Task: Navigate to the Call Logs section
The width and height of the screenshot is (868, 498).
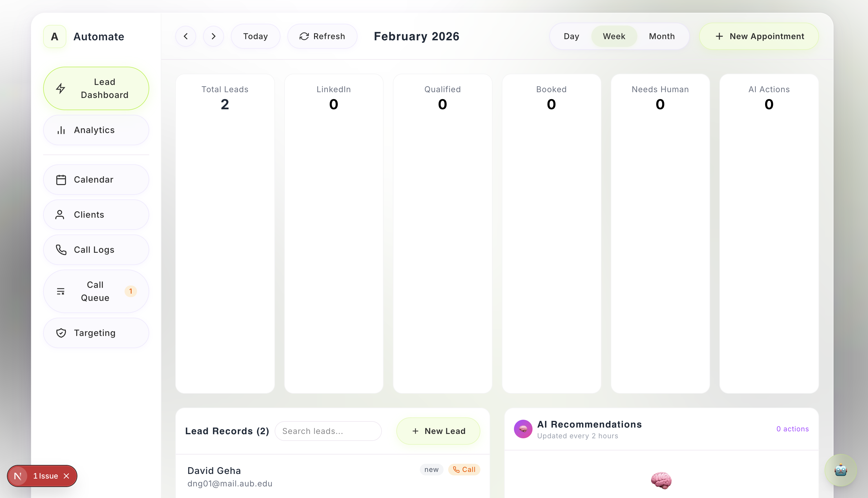Action: click(96, 250)
